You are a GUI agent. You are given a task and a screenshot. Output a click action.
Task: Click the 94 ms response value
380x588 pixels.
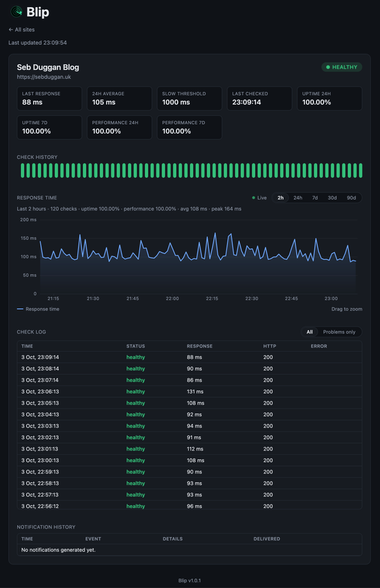tap(194, 426)
